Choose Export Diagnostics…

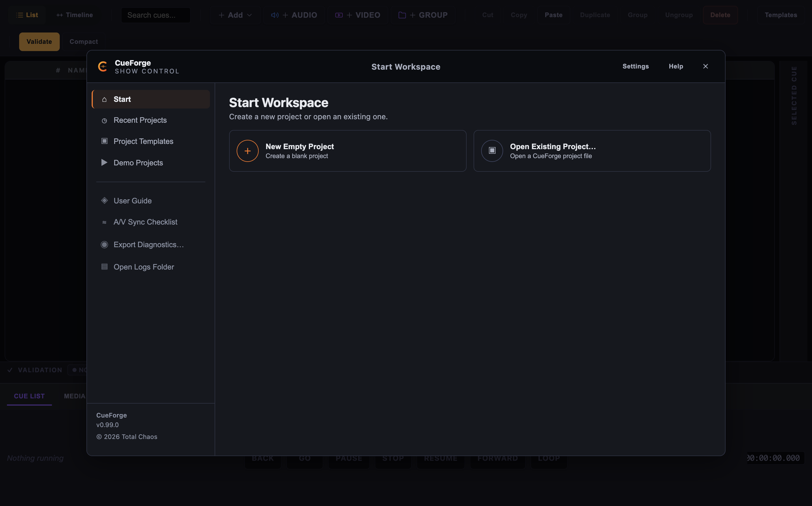coord(151,245)
